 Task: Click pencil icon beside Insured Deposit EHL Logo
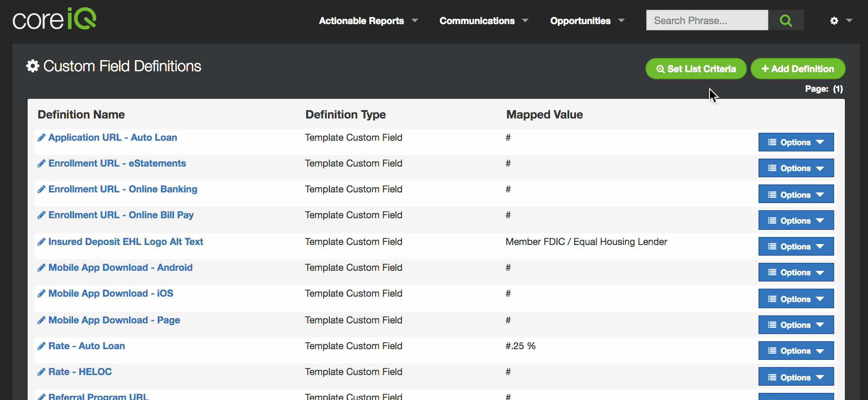[x=41, y=242]
